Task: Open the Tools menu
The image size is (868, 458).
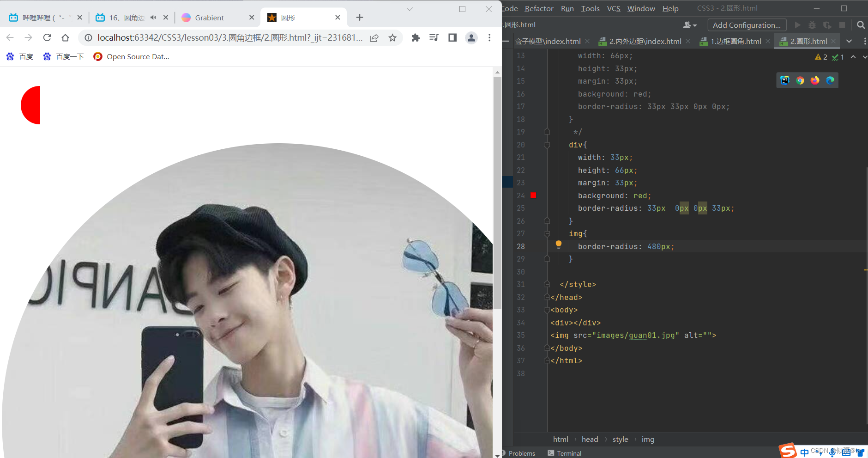Action: pos(590,8)
